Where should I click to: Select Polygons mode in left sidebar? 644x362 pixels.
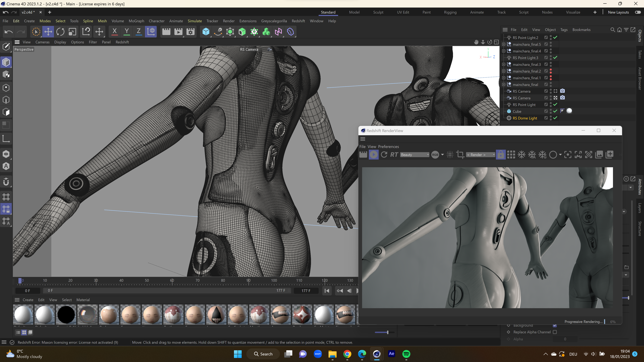pos(6,112)
